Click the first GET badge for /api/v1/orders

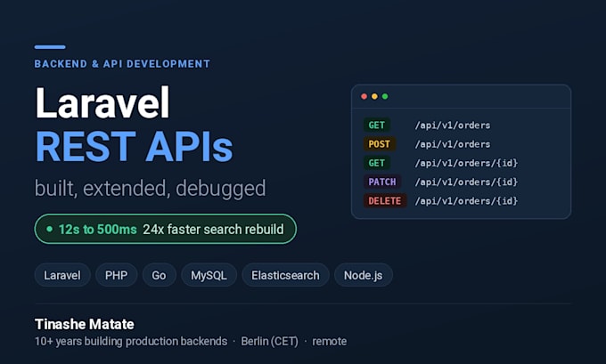376,125
